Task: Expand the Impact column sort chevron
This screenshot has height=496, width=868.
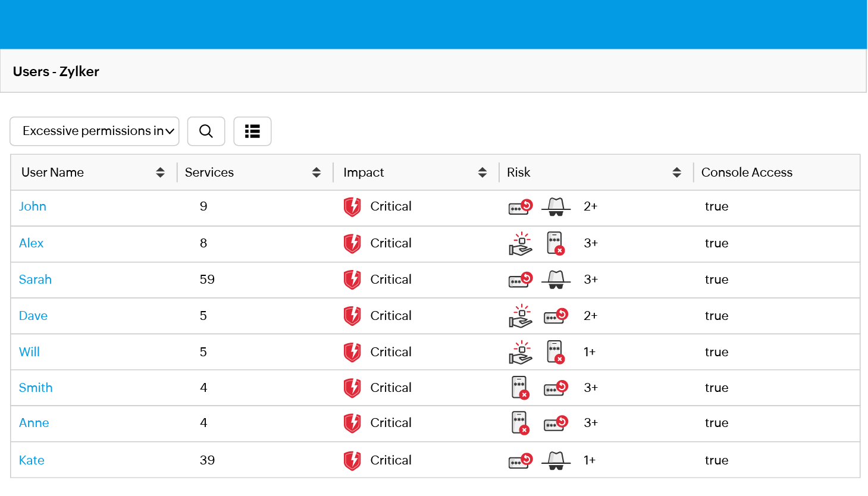Action: click(482, 172)
